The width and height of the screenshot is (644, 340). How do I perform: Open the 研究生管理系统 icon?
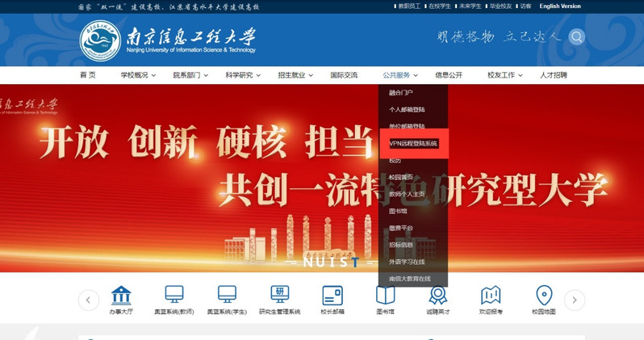(280, 296)
